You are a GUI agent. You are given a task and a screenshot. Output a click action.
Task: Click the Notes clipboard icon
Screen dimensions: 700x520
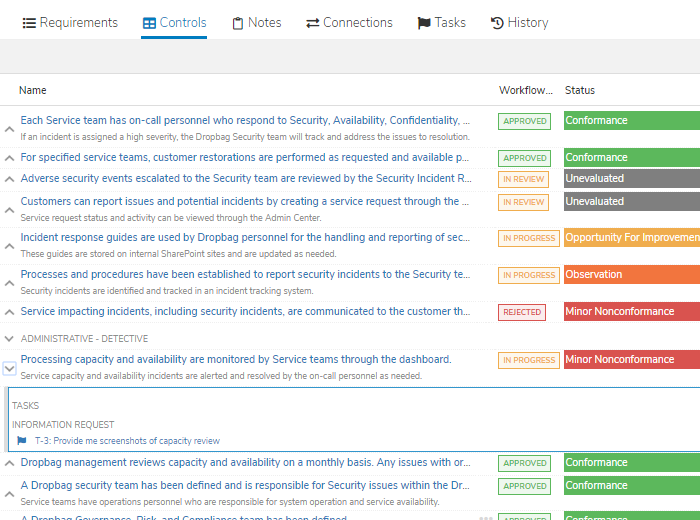tap(238, 23)
